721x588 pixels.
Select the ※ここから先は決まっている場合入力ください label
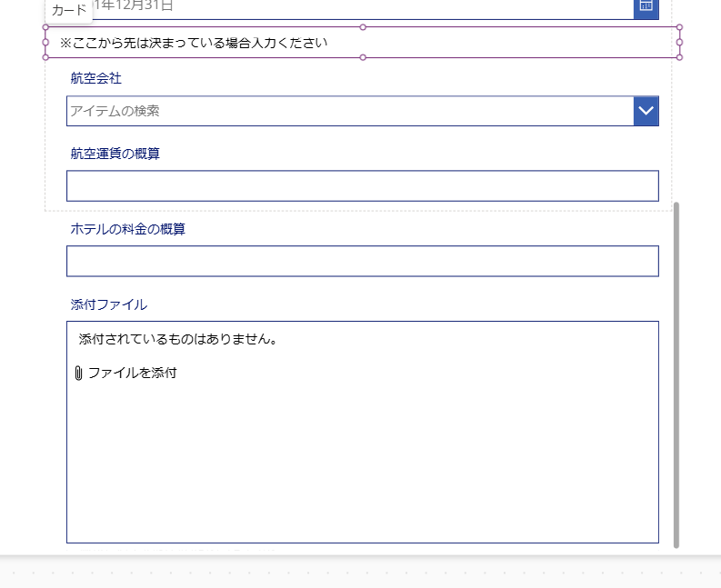click(363, 43)
